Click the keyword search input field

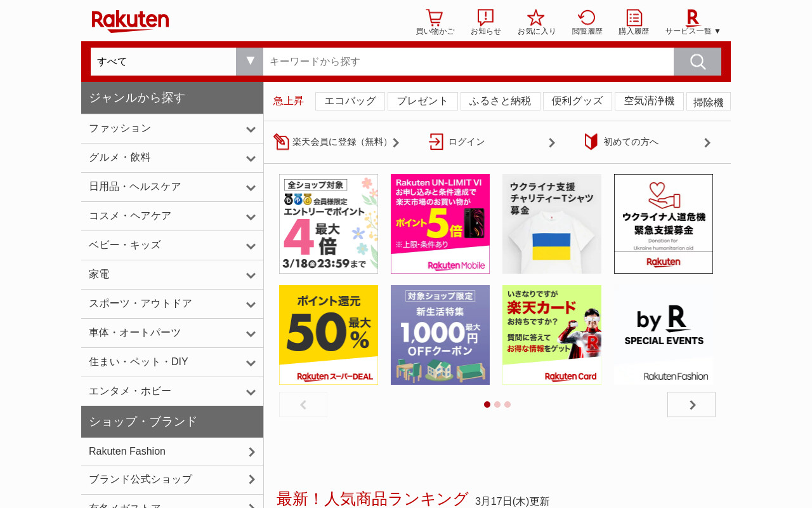[x=468, y=62]
